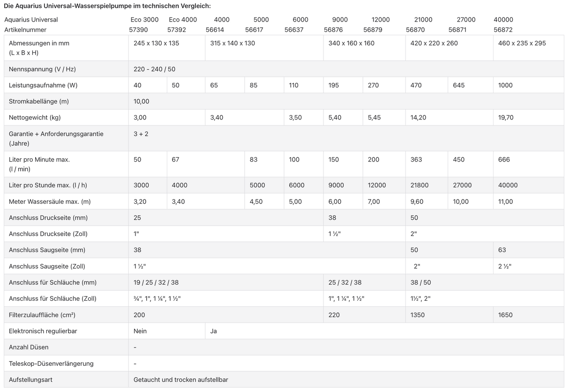Select article number 57390
Viewport: 569px width, 392px height.
pos(139,30)
